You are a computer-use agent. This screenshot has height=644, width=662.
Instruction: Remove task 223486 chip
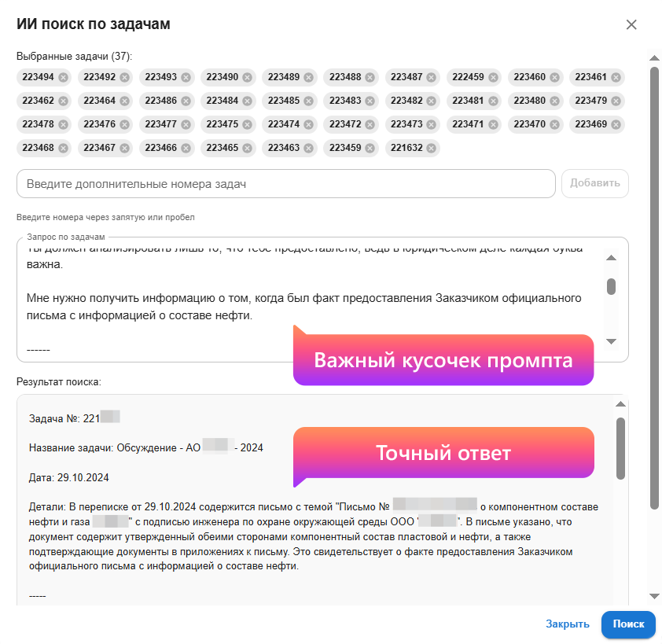tap(186, 101)
